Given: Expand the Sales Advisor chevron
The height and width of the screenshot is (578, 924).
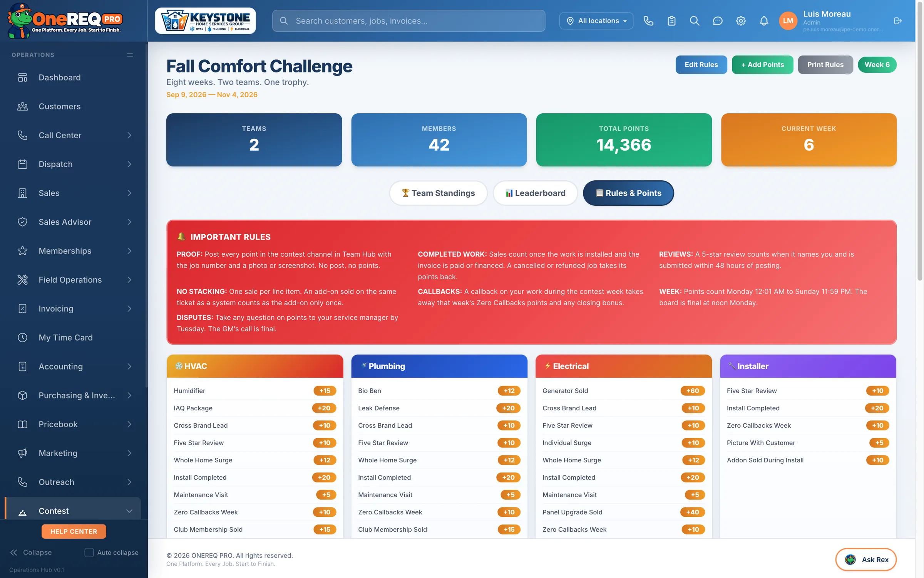Looking at the screenshot, I should (x=129, y=222).
